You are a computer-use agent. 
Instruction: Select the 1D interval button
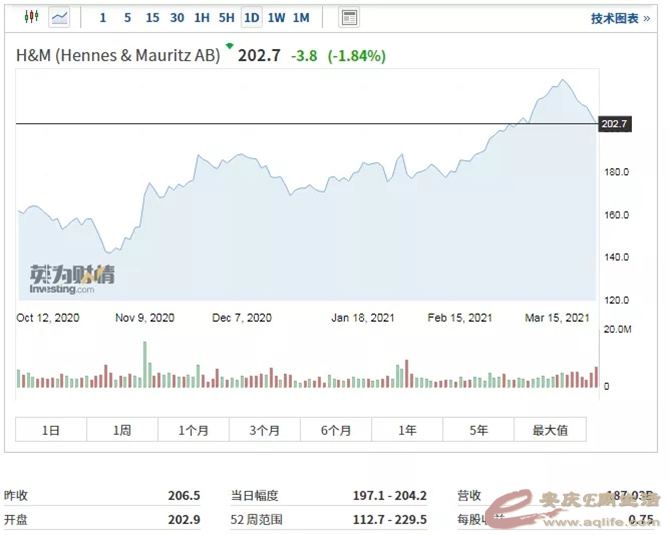[x=251, y=17]
